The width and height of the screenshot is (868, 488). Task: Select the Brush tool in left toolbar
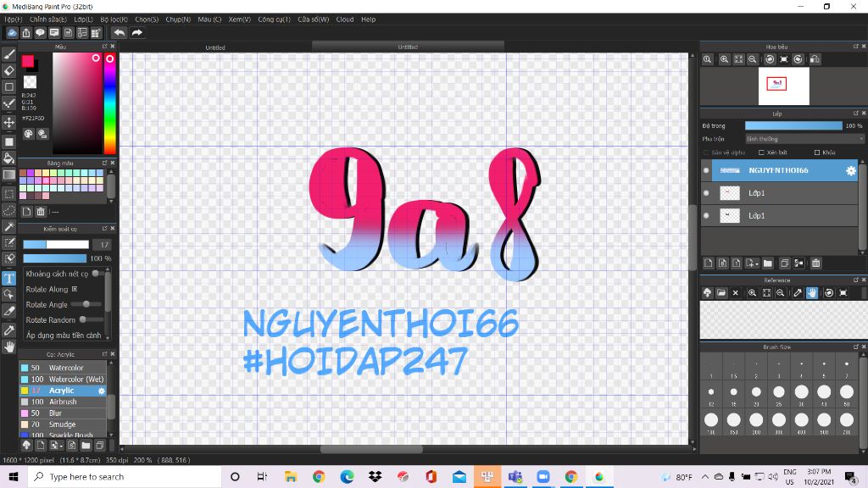8,54
